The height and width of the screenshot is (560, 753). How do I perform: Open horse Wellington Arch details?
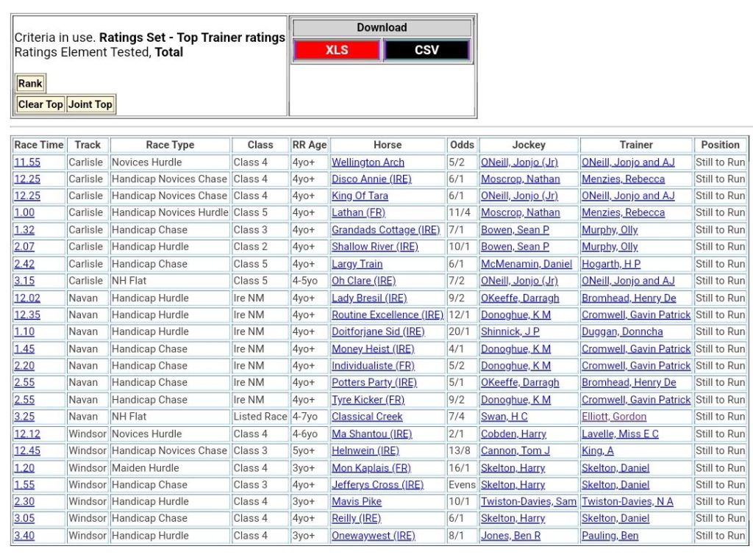tap(368, 162)
